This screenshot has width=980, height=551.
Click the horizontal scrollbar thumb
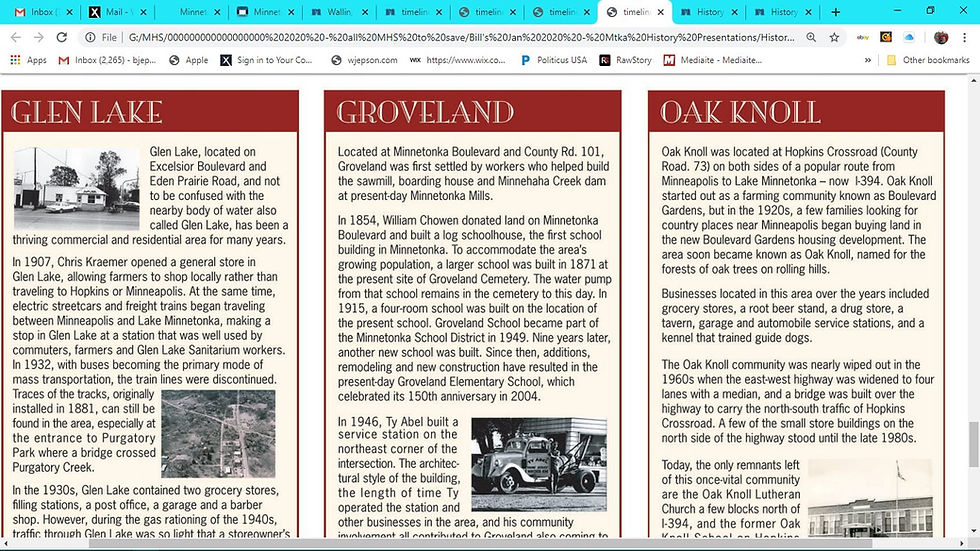point(481,544)
